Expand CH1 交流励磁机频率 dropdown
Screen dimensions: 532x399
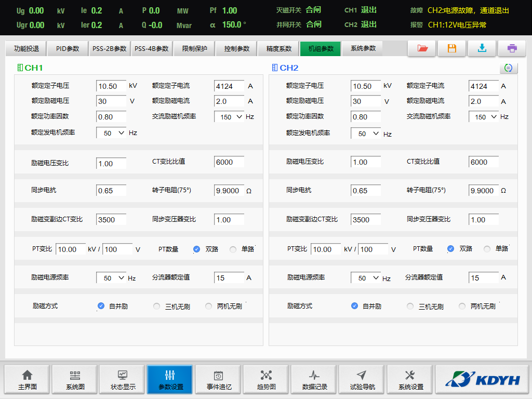229,117
